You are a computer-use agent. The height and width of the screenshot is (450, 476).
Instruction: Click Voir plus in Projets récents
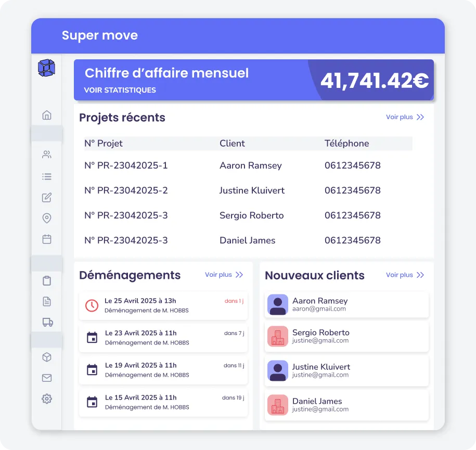coord(399,117)
